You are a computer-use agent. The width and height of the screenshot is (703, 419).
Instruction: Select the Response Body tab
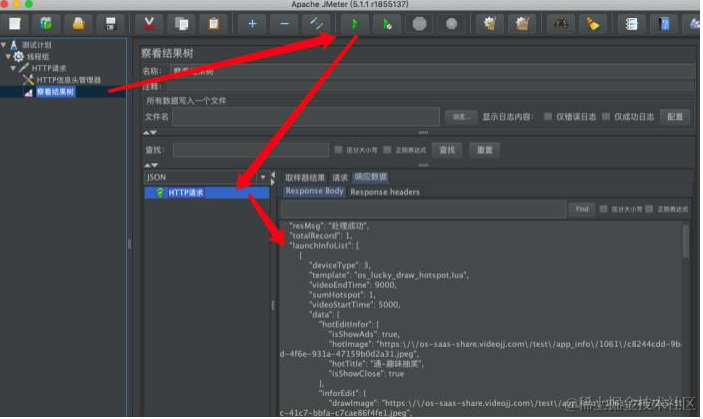pyautogui.click(x=314, y=191)
